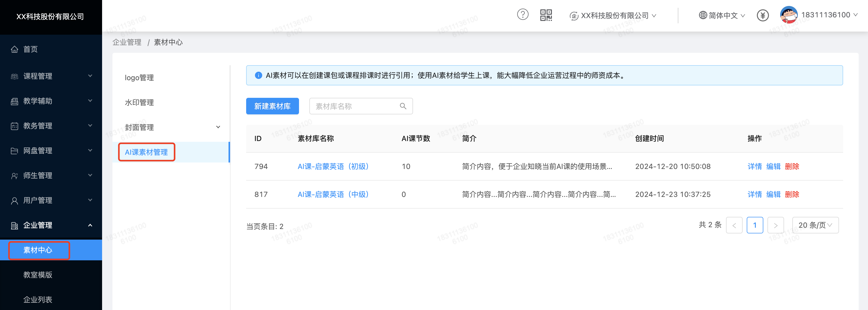The height and width of the screenshot is (310, 868).
Task: Click the help question mark icon
Action: (523, 15)
